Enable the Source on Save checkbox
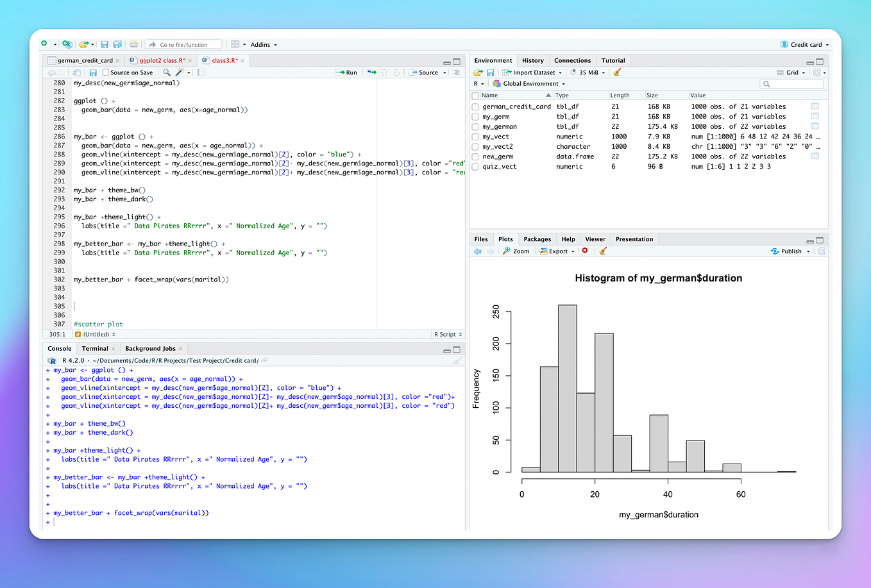The image size is (871, 588). click(x=106, y=72)
